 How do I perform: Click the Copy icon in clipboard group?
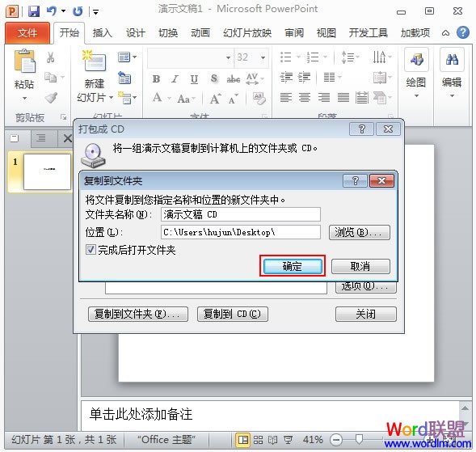tap(50, 77)
